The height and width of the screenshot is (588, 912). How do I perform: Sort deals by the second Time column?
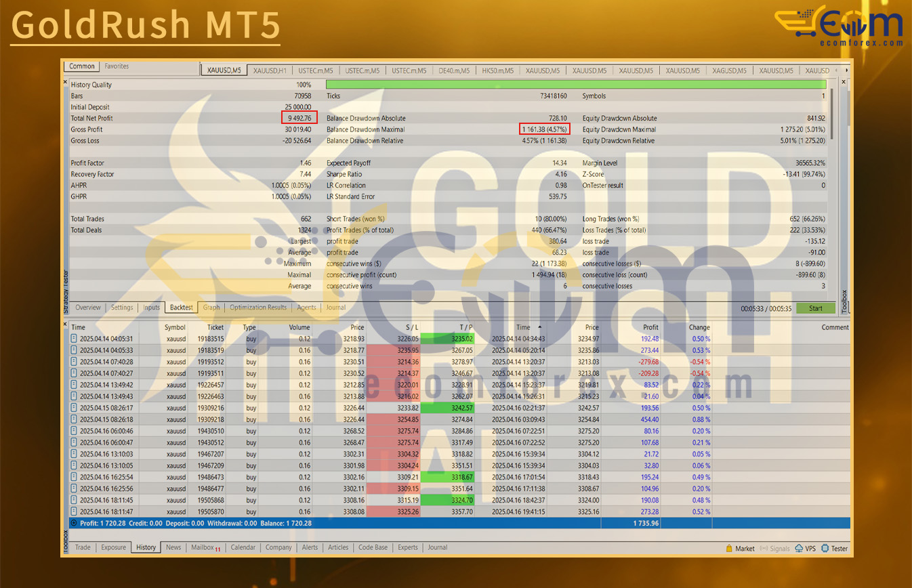[x=523, y=327]
